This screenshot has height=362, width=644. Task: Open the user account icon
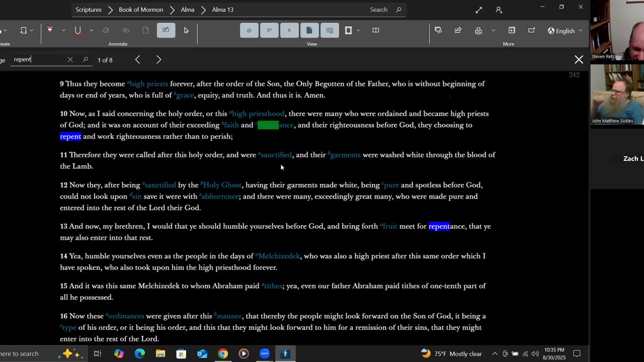click(x=499, y=10)
